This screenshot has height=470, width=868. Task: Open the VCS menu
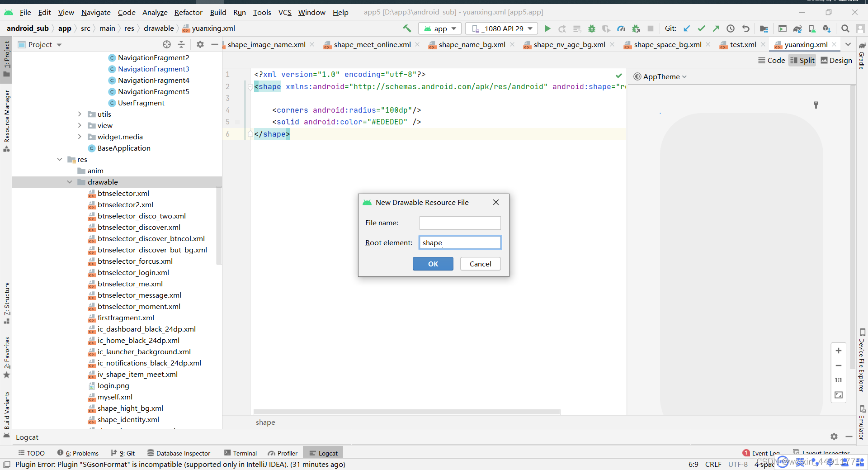pyautogui.click(x=285, y=12)
